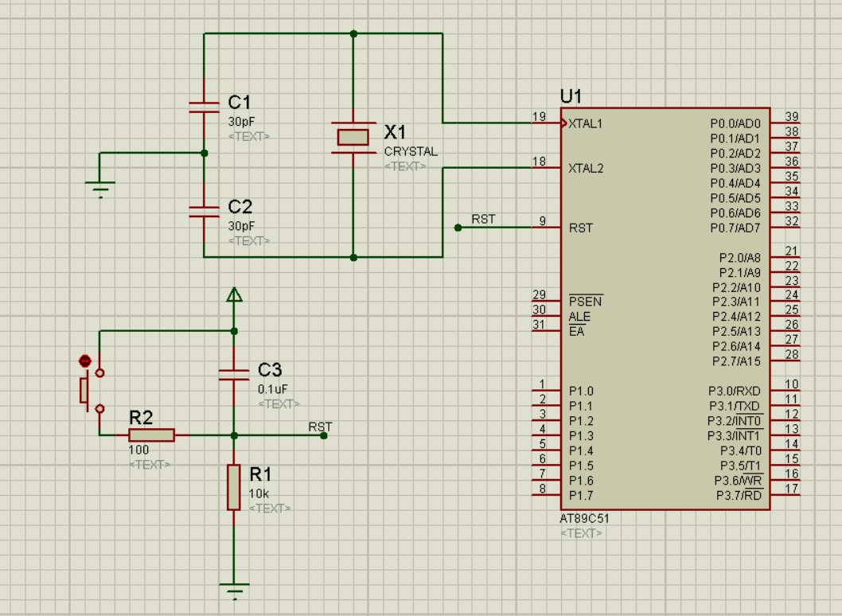Click pin number 19 on U1
This screenshot has height=616, width=842.
click(539, 116)
